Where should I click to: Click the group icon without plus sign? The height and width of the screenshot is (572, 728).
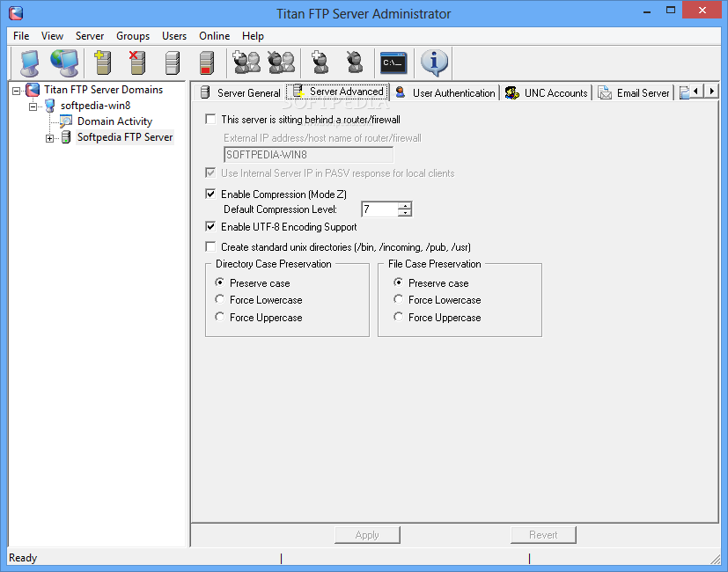[281, 62]
